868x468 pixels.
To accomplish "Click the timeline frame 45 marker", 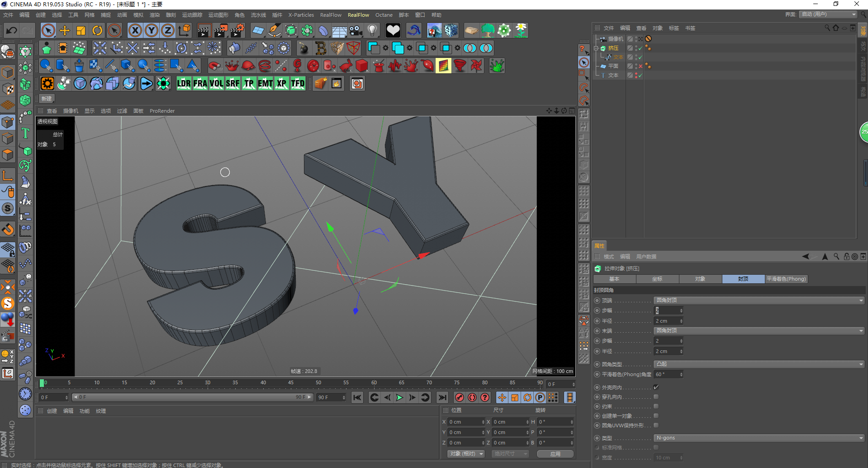I will pos(291,383).
